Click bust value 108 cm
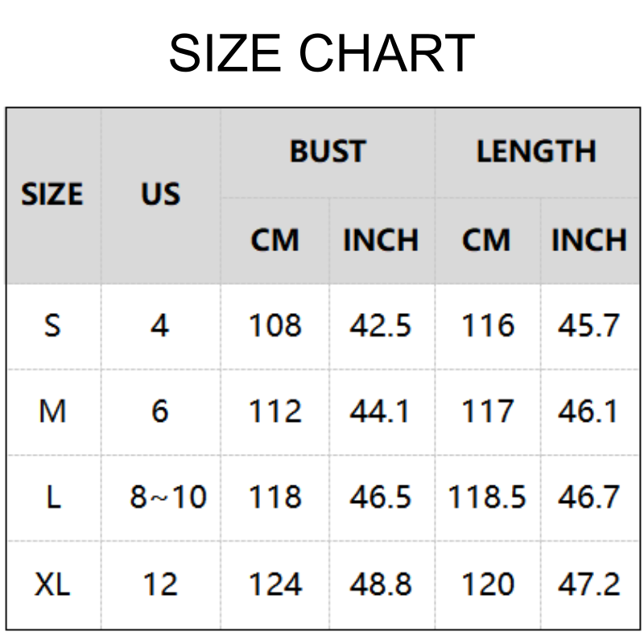This screenshot has height=644, width=644. point(275,326)
